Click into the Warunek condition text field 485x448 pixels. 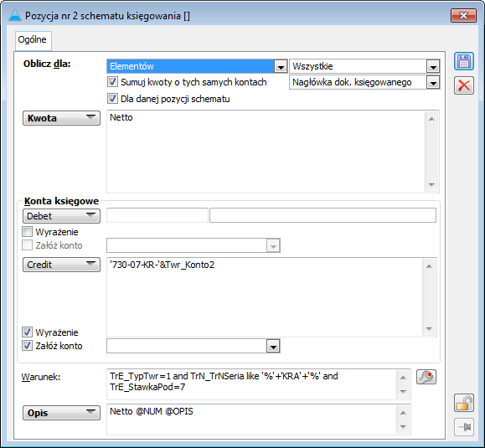pyautogui.click(x=252, y=384)
